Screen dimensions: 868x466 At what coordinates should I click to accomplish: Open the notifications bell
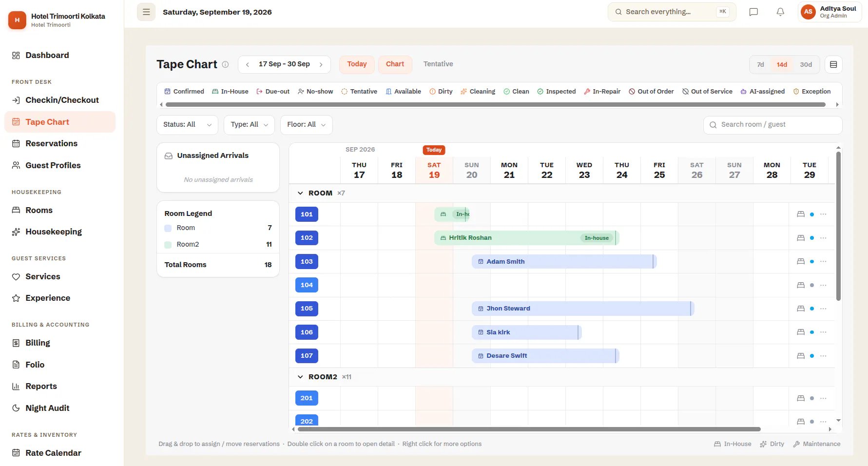coord(780,12)
